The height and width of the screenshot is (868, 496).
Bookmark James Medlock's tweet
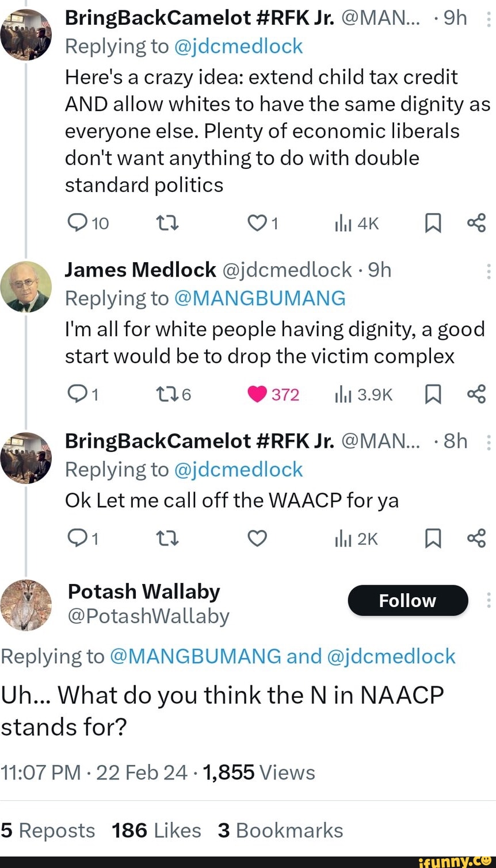[433, 394]
